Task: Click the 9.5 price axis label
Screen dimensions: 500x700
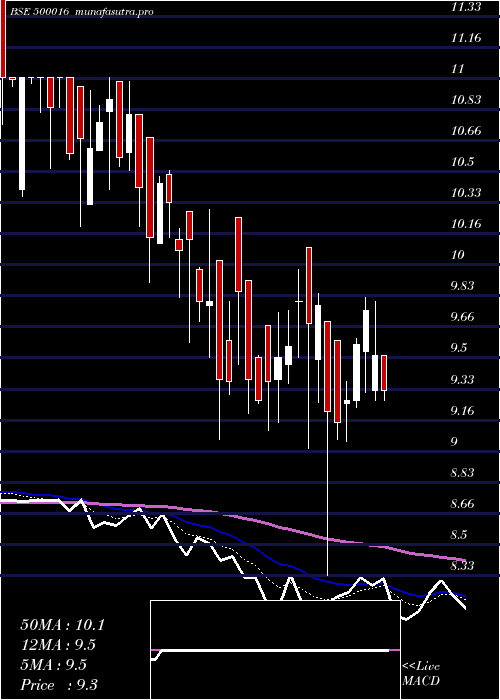Action: click(x=459, y=348)
